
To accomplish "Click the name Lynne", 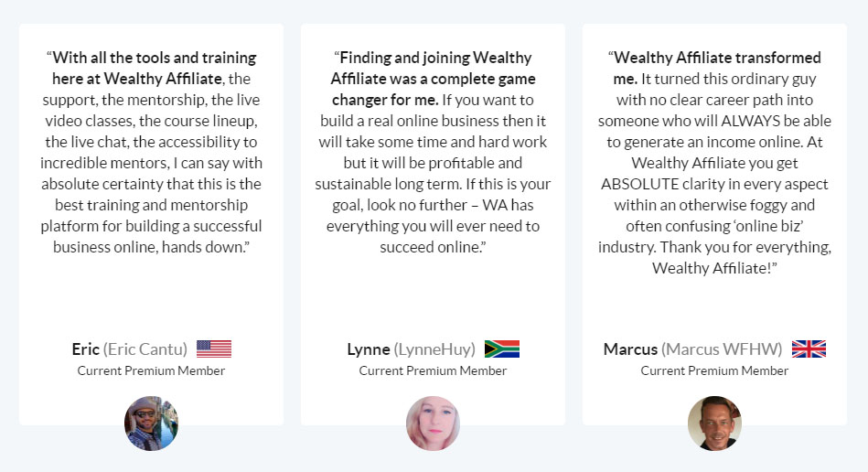I will point(368,349).
